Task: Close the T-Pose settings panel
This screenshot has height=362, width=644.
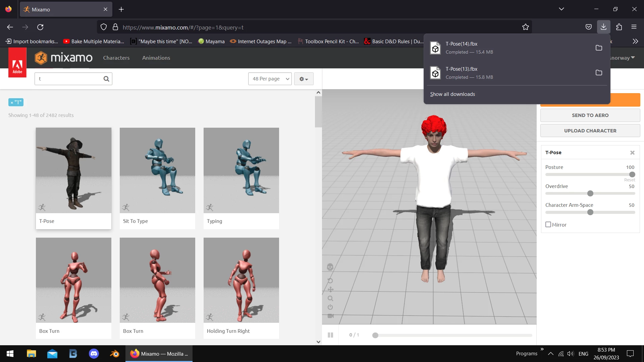Action: point(632,153)
